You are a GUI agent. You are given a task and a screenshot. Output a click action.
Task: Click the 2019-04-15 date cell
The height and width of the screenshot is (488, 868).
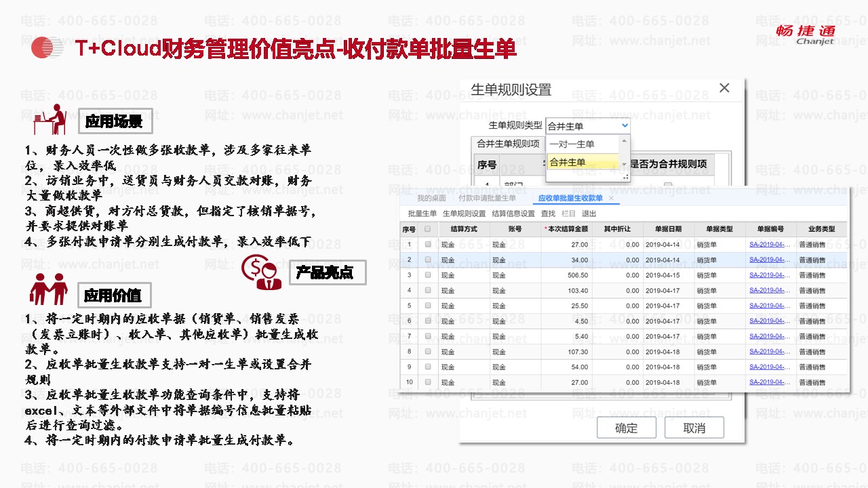tap(668, 275)
